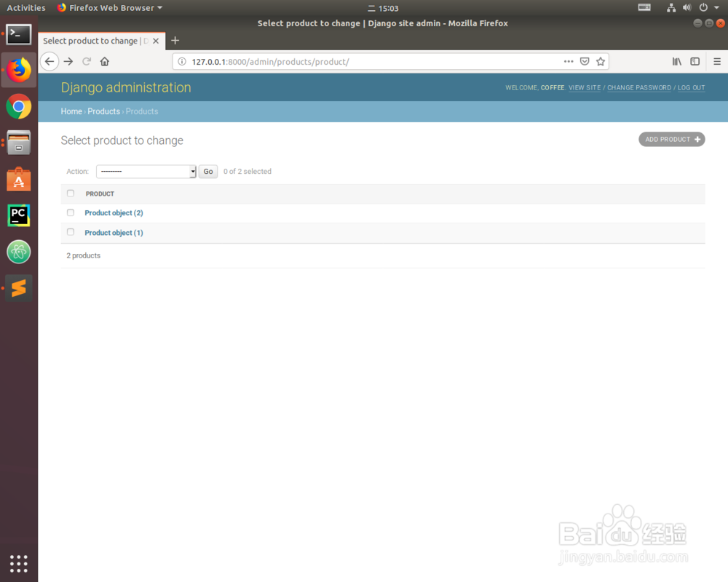Click the Log Out link
Screen dimensions: 728x582
pyautogui.click(x=692, y=88)
